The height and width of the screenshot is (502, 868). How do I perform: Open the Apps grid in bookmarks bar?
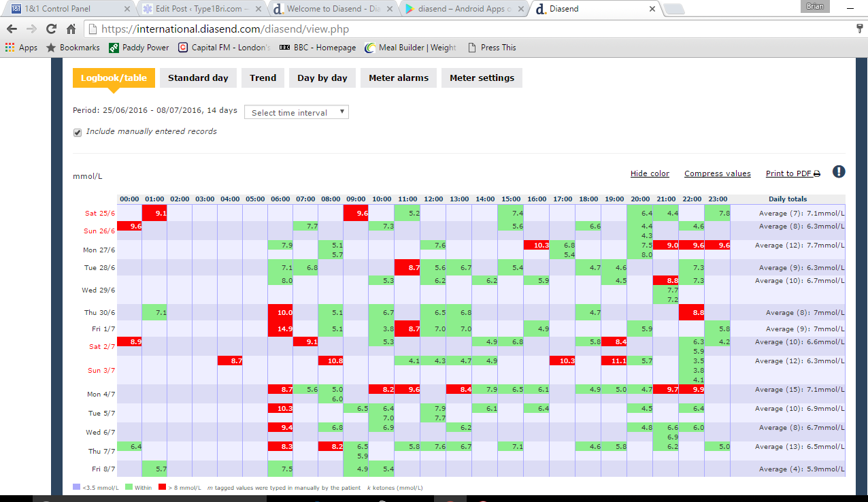[21, 48]
